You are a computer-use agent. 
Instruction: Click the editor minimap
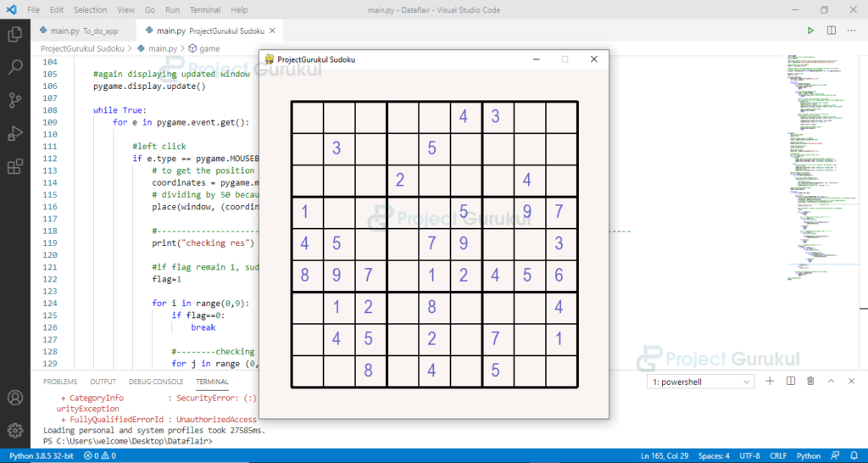click(822, 166)
